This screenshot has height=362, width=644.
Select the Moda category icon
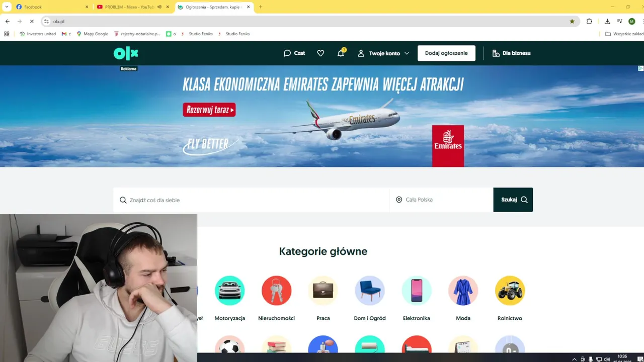click(463, 291)
